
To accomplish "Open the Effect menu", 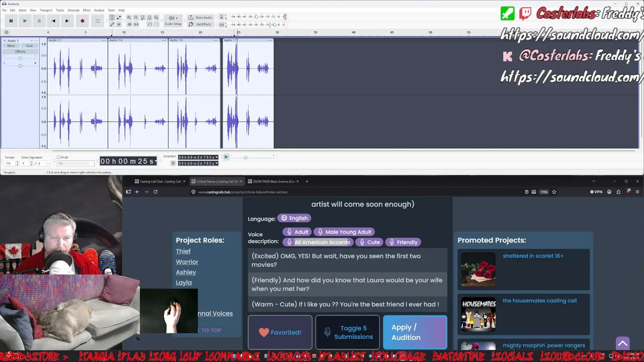I will pos(87,10).
